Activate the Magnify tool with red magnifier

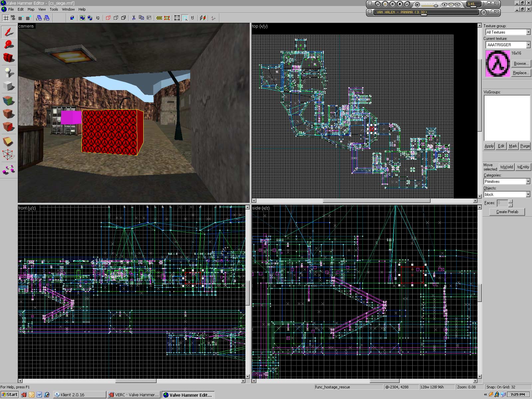point(9,45)
